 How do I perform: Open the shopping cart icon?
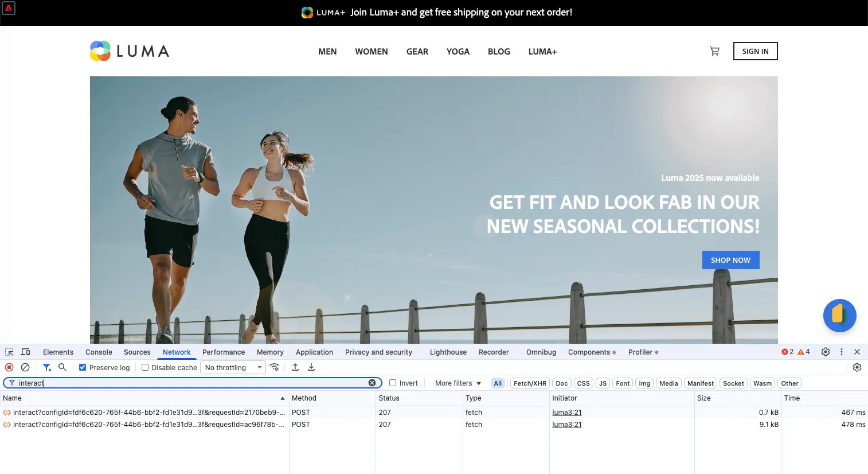[714, 51]
